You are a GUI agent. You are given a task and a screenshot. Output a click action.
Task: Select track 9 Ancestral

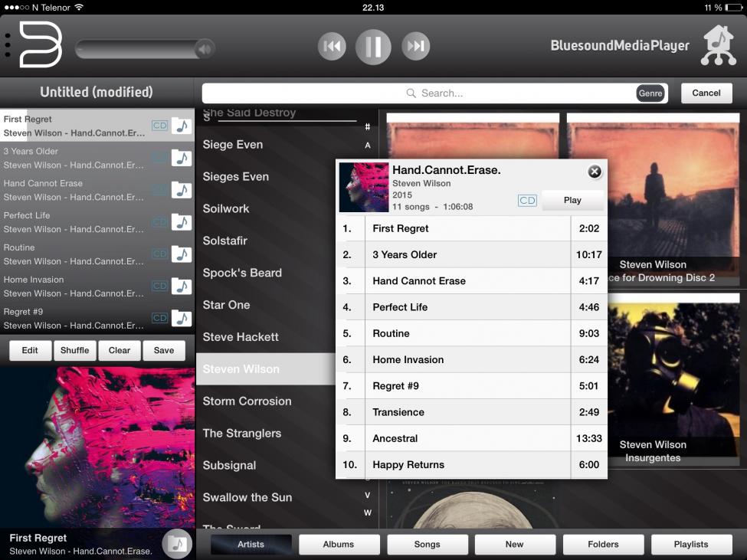click(x=472, y=438)
